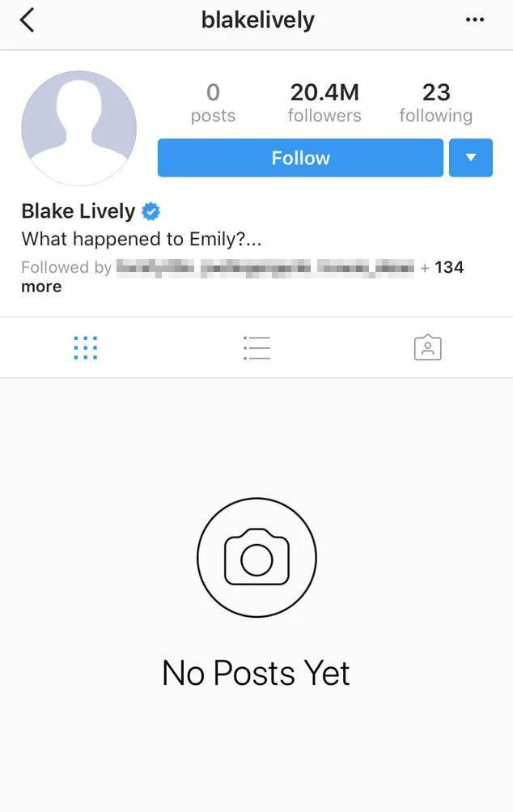513x812 pixels.
Task: Tap the 0 posts counter
Action: tap(213, 103)
